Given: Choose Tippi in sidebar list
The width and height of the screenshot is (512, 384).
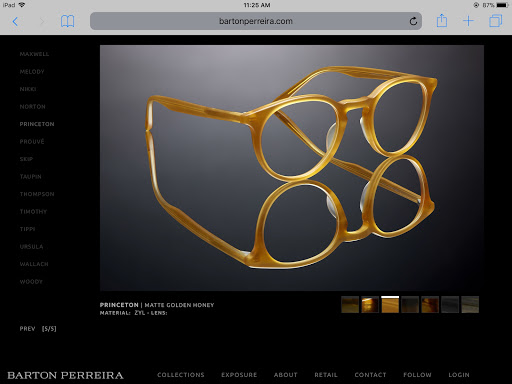Looking at the screenshot, I should [27, 229].
